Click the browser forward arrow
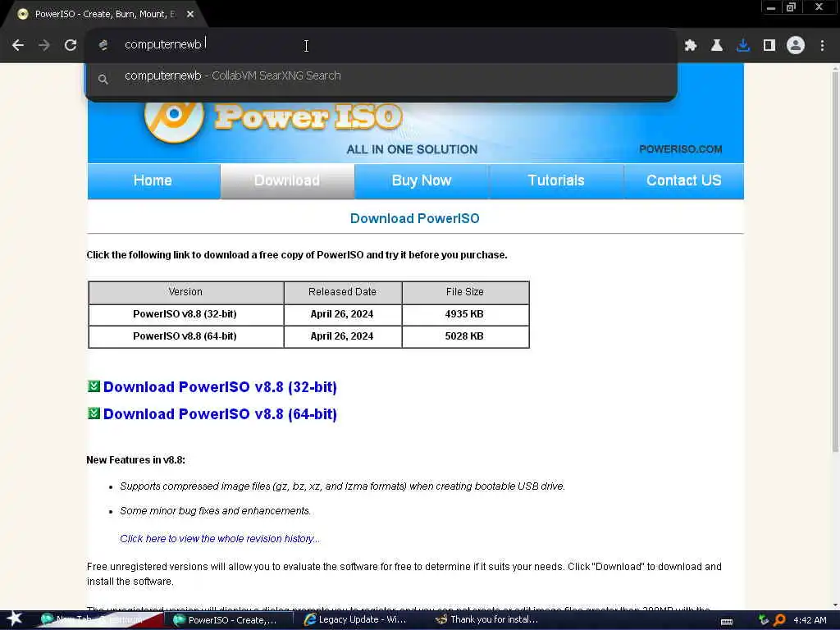 pyautogui.click(x=44, y=45)
